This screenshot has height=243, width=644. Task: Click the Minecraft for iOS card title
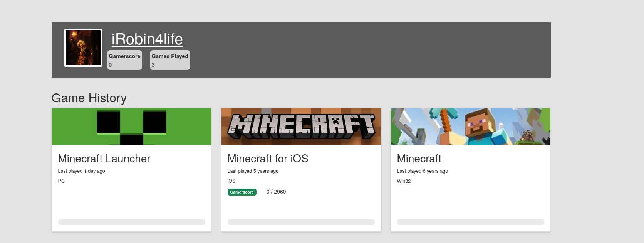pyautogui.click(x=268, y=159)
